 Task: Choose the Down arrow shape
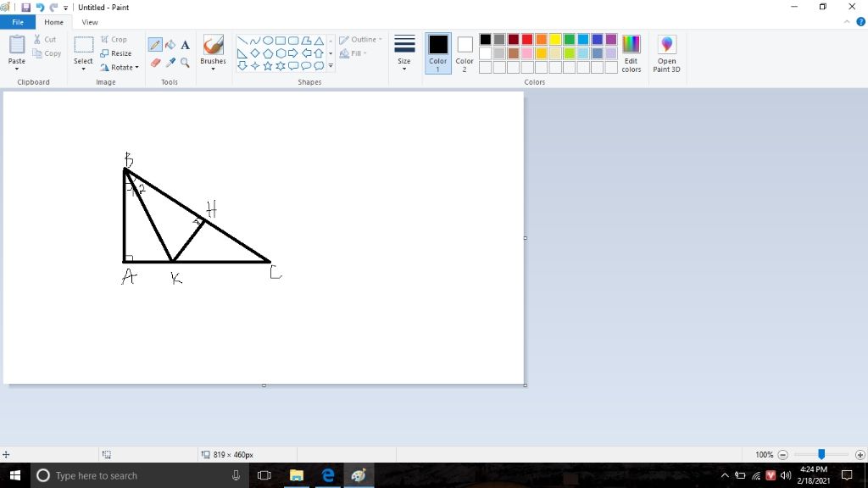(x=242, y=66)
